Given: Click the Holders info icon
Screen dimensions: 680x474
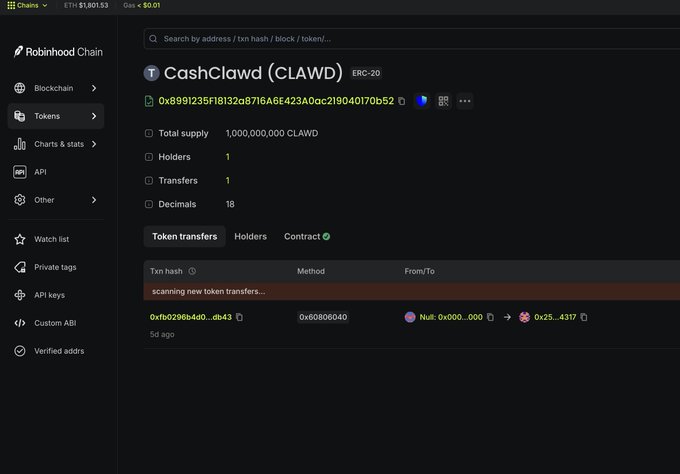Looking at the screenshot, I should 149,157.
